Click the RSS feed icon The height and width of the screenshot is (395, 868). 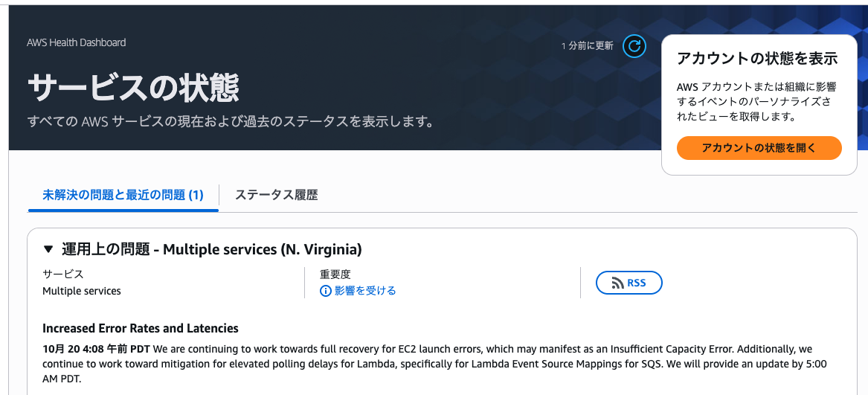[x=617, y=283]
